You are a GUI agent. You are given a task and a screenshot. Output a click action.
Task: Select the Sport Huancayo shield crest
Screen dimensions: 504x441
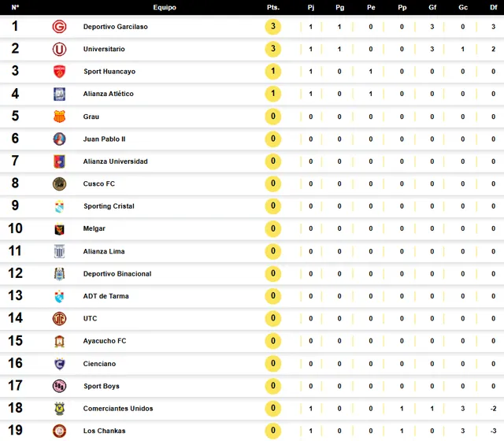click(x=60, y=72)
